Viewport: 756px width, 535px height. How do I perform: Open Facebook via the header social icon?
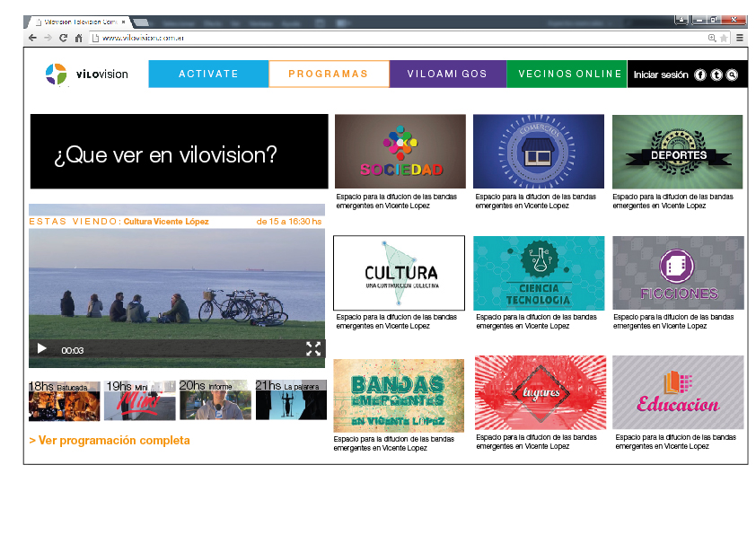tap(700, 75)
